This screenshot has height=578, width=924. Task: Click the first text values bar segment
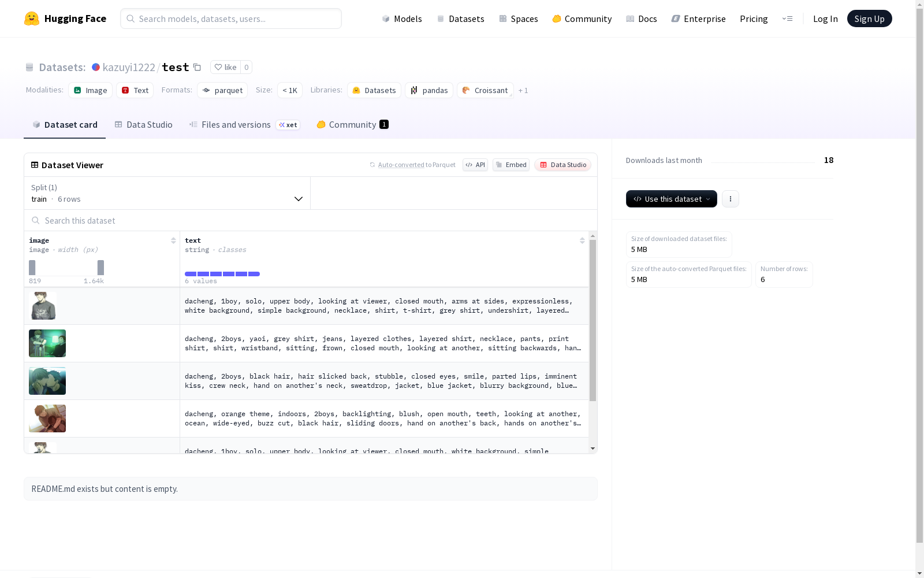191,274
